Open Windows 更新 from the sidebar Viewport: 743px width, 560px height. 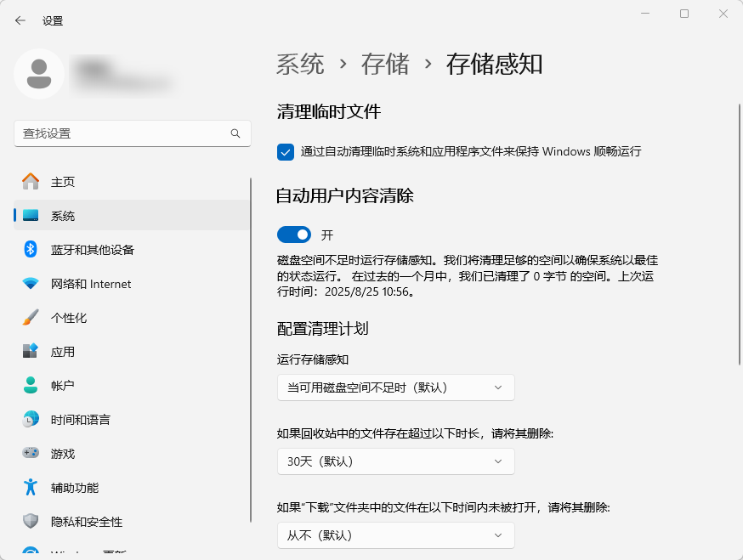[77, 552]
